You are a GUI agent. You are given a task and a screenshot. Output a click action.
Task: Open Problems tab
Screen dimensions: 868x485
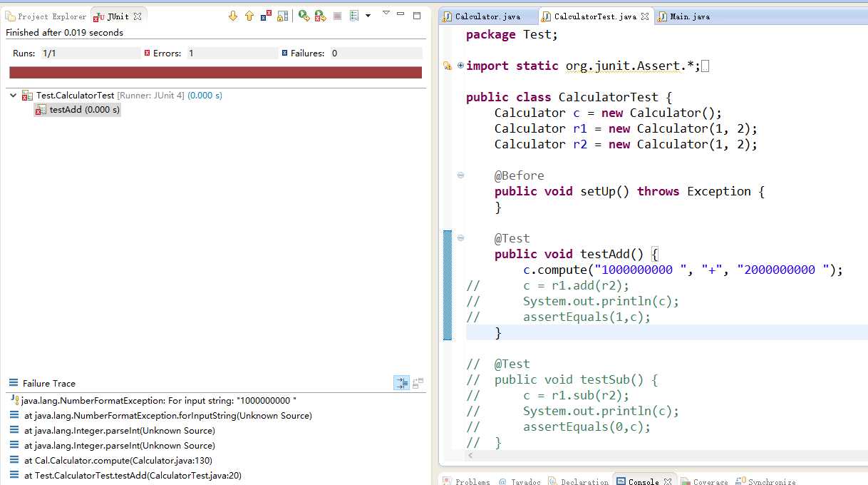(466, 482)
